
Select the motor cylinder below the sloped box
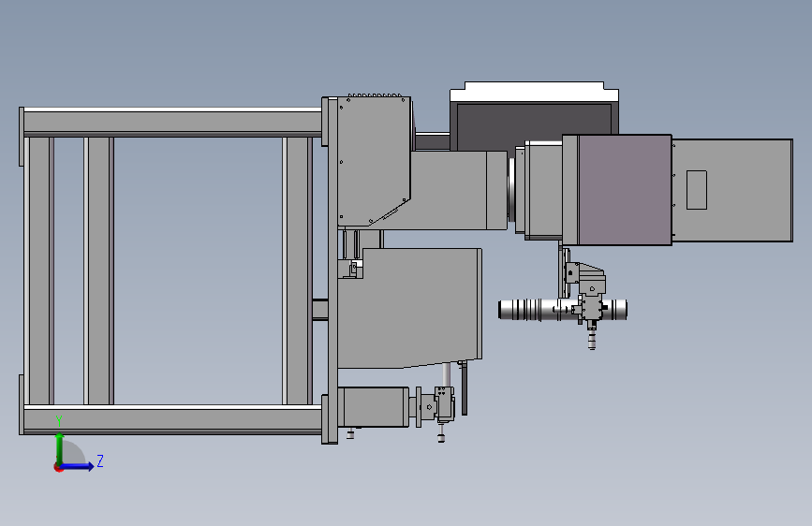click(374, 407)
